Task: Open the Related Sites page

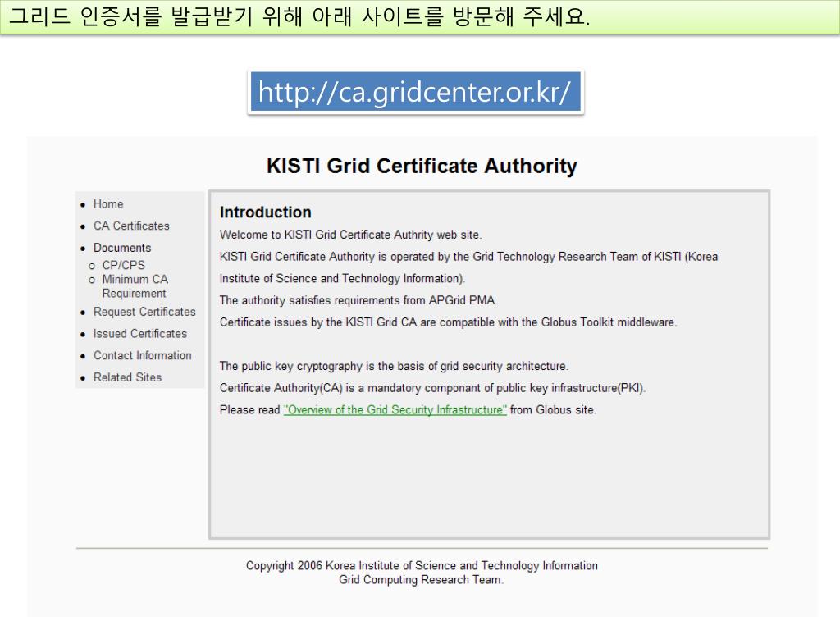Action: 127,377
